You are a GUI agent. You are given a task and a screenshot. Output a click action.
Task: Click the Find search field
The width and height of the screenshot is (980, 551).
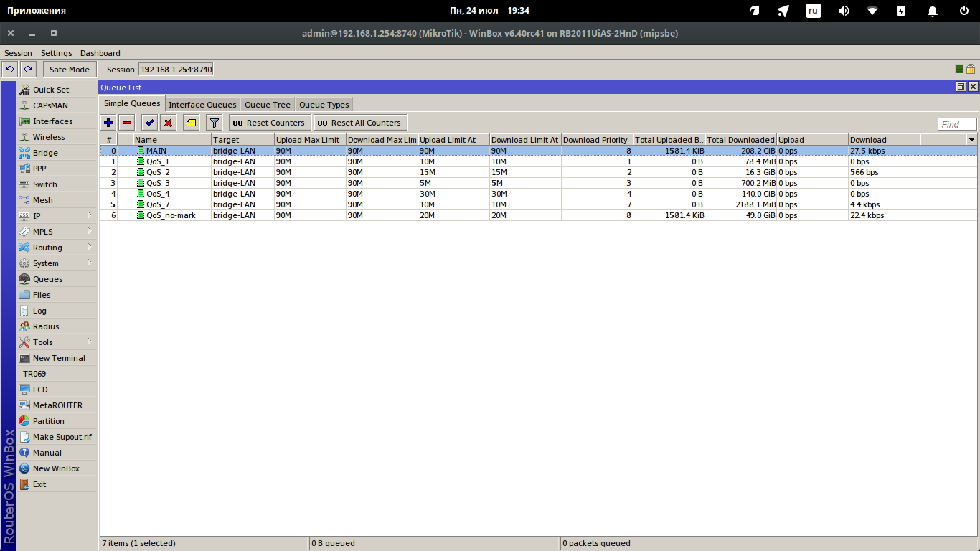(957, 124)
